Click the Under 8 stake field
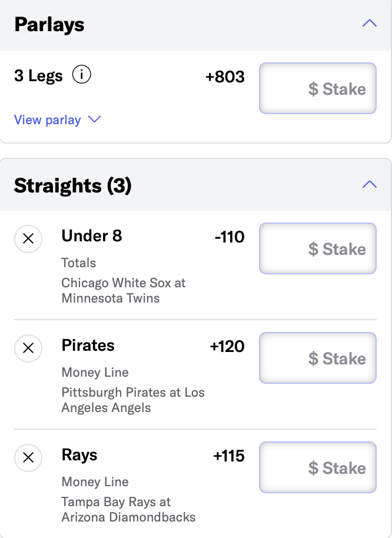 tap(318, 248)
